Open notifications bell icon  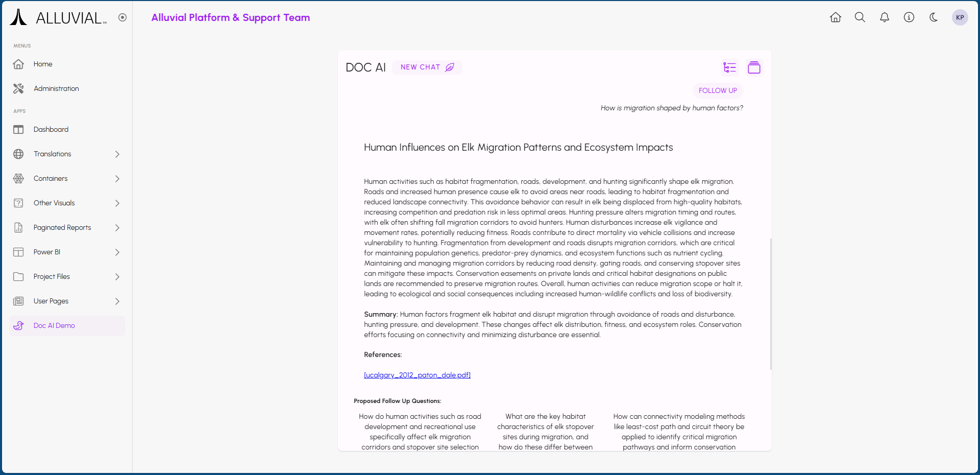[885, 17]
